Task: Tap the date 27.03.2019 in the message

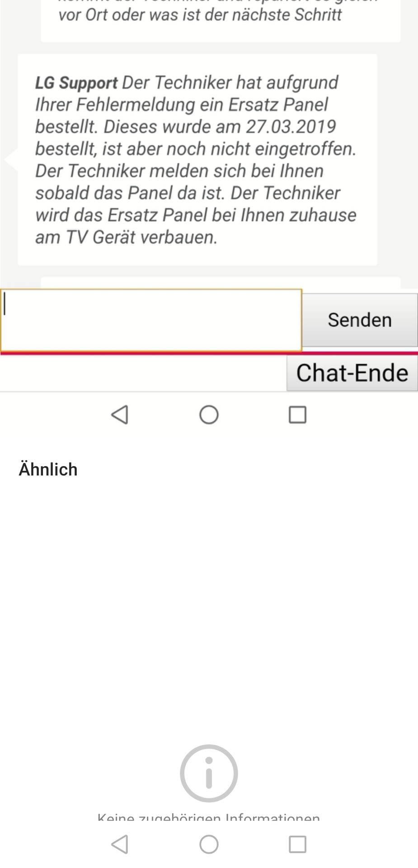Action: point(291,127)
